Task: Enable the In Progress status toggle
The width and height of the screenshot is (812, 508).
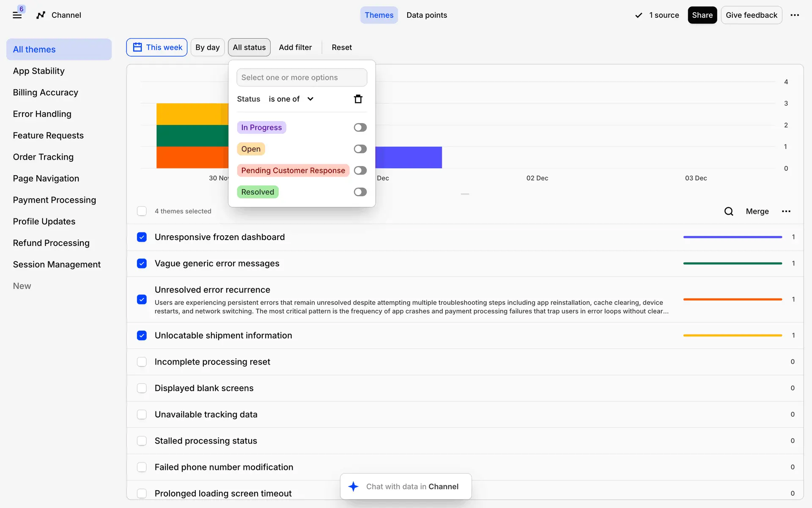Action: [x=360, y=127]
